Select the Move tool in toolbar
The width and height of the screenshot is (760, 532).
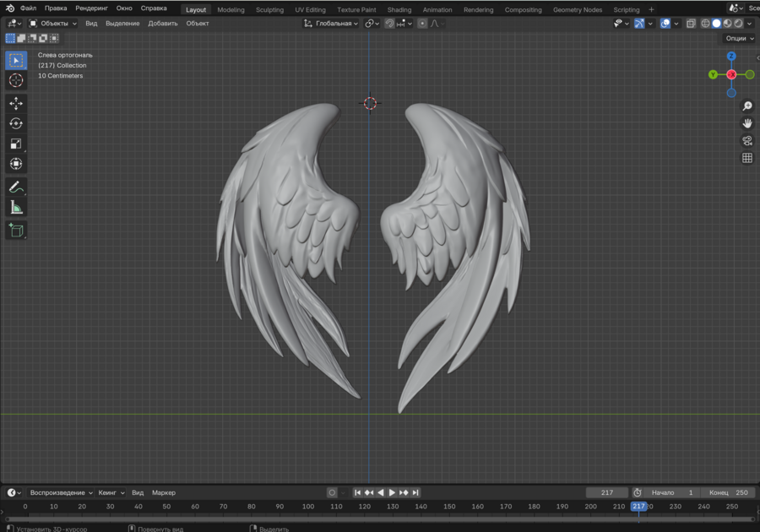16,103
